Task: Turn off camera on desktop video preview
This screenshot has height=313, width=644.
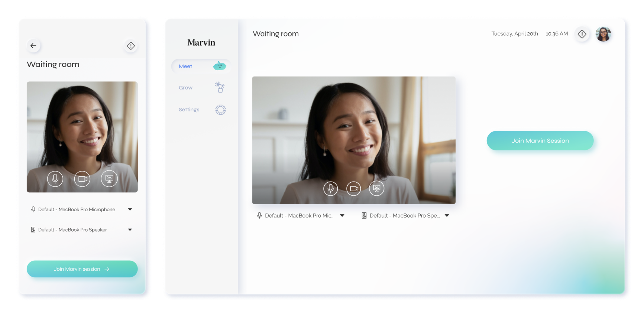Action: point(354,189)
